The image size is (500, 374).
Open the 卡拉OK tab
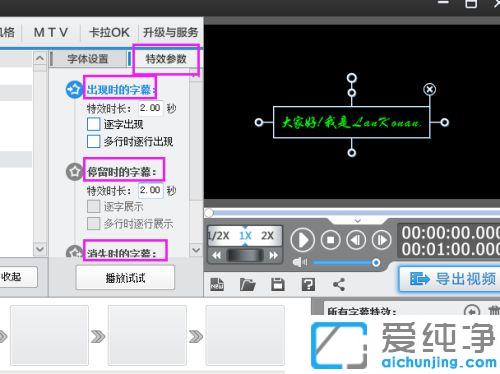pyautogui.click(x=109, y=32)
